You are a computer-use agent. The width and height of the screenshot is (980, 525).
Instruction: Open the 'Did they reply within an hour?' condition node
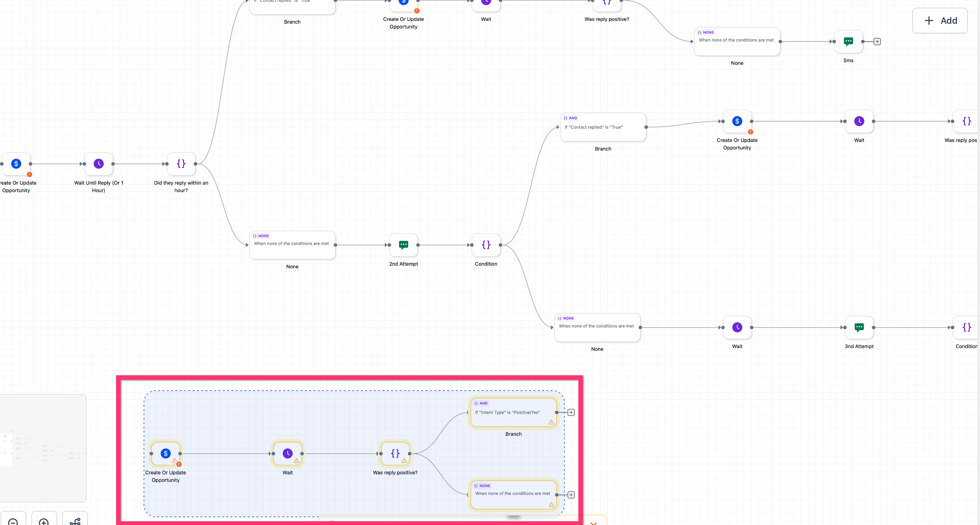181,164
